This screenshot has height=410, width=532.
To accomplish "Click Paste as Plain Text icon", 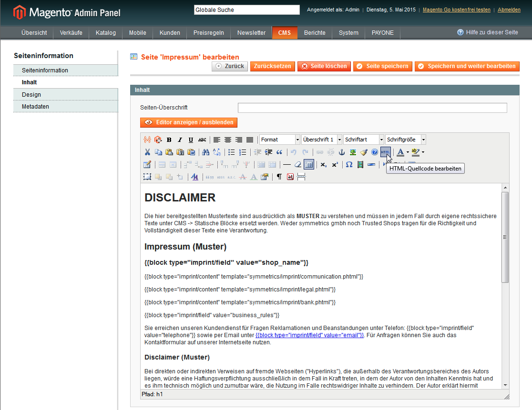I will click(180, 152).
